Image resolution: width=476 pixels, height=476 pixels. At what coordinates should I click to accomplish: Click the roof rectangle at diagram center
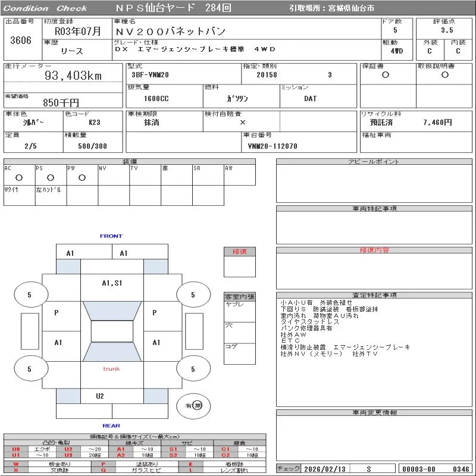pyautogui.click(x=111, y=331)
